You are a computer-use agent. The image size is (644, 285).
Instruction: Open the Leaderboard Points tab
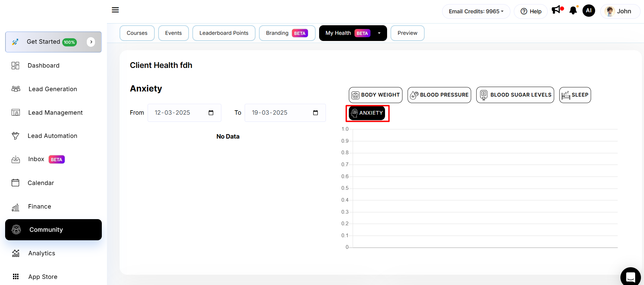pos(224,33)
